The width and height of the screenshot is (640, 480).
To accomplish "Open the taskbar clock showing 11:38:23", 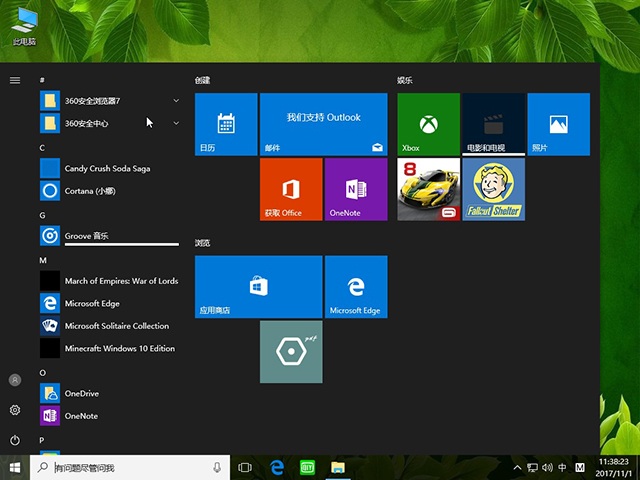I will tap(614, 467).
